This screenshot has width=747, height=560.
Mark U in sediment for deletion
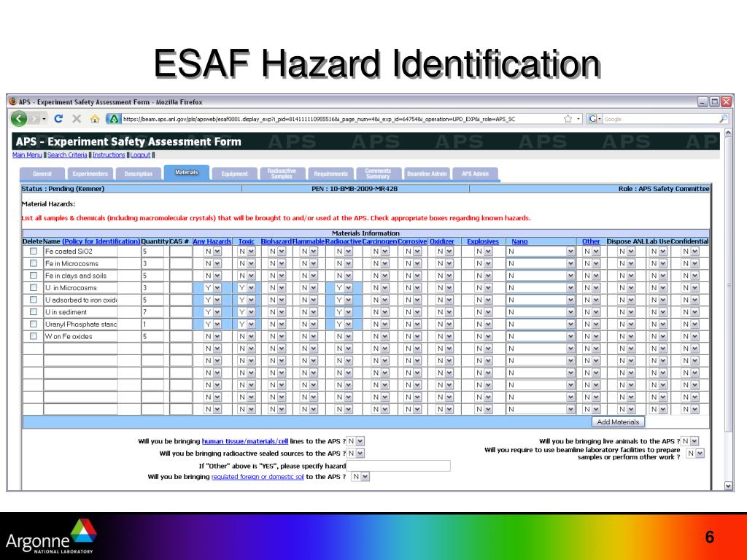pyautogui.click(x=34, y=312)
